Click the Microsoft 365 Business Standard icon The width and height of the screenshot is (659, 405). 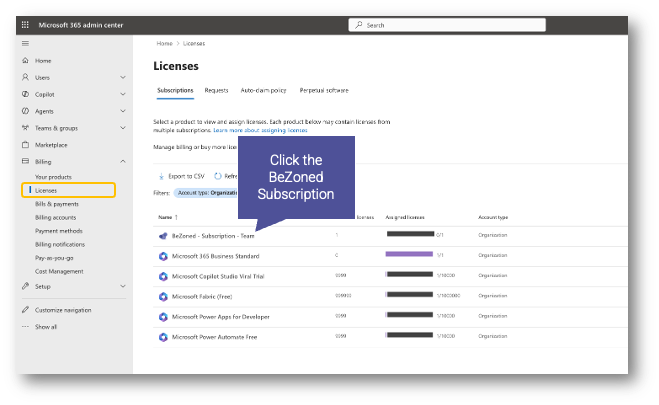click(163, 256)
